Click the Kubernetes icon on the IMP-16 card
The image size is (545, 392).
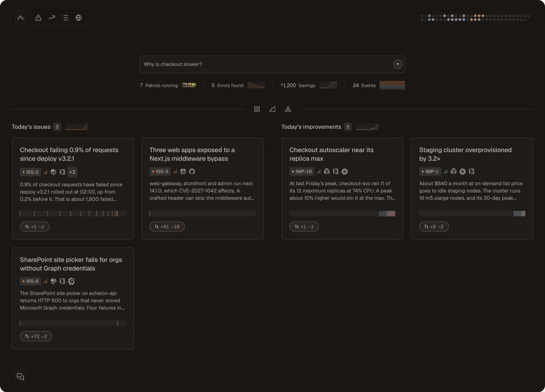345,172
